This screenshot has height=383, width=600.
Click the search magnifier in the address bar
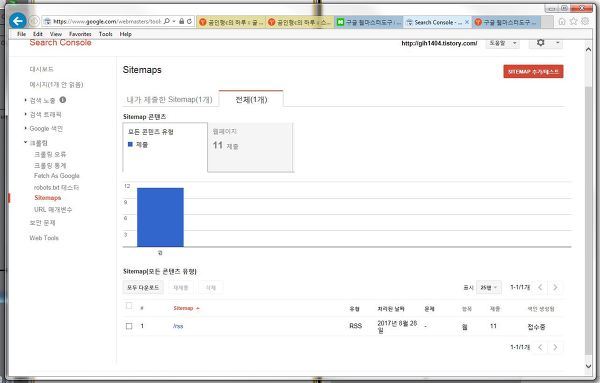(x=167, y=21)
